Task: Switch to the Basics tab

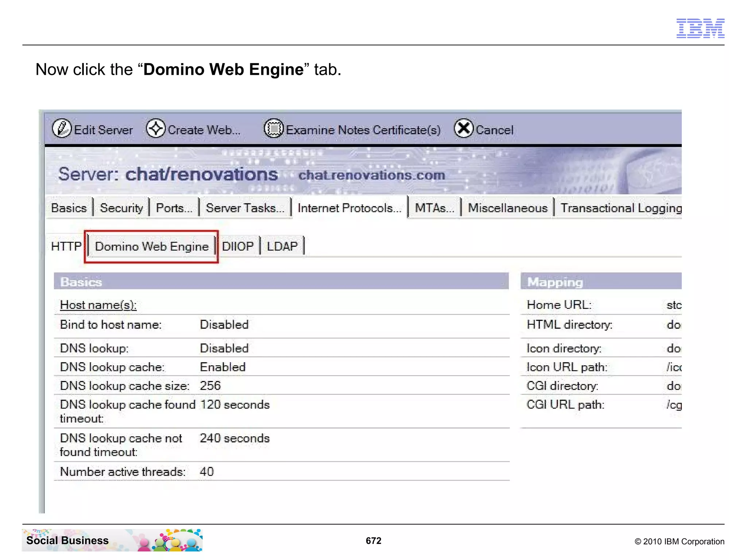Action: point(69,208)
